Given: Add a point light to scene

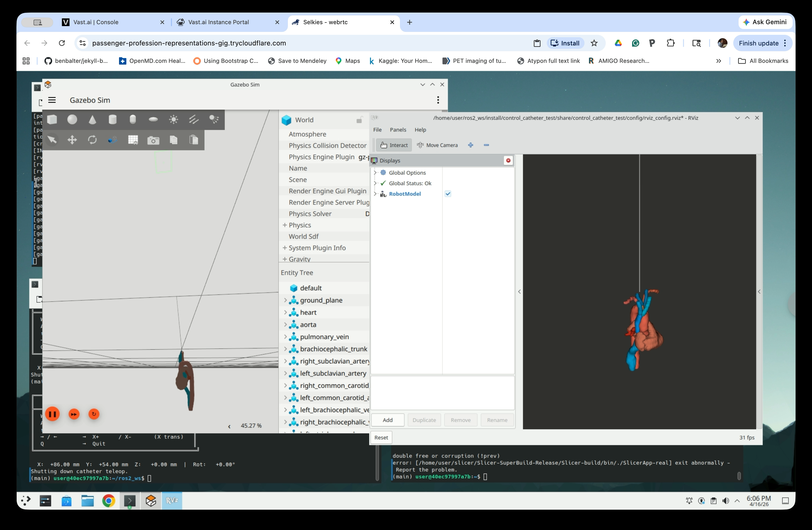Looking at the screenshot, I should click(x=173, y=119).
